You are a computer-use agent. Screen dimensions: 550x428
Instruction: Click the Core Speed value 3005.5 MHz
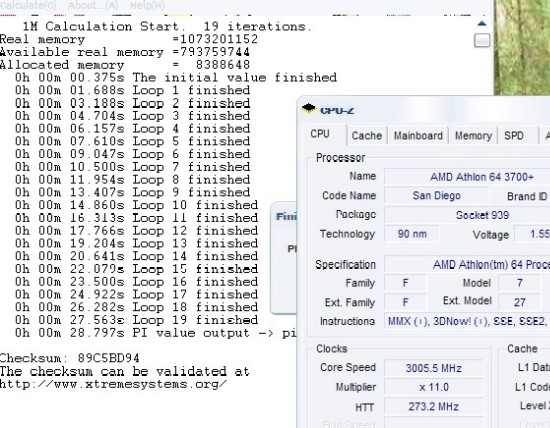point(434,368)
